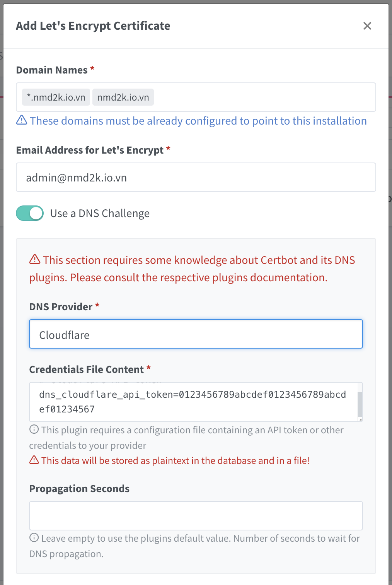This screenshot has height=585, width=392.
Task: Click the Domain Names field label
Action: click(52, 70)
